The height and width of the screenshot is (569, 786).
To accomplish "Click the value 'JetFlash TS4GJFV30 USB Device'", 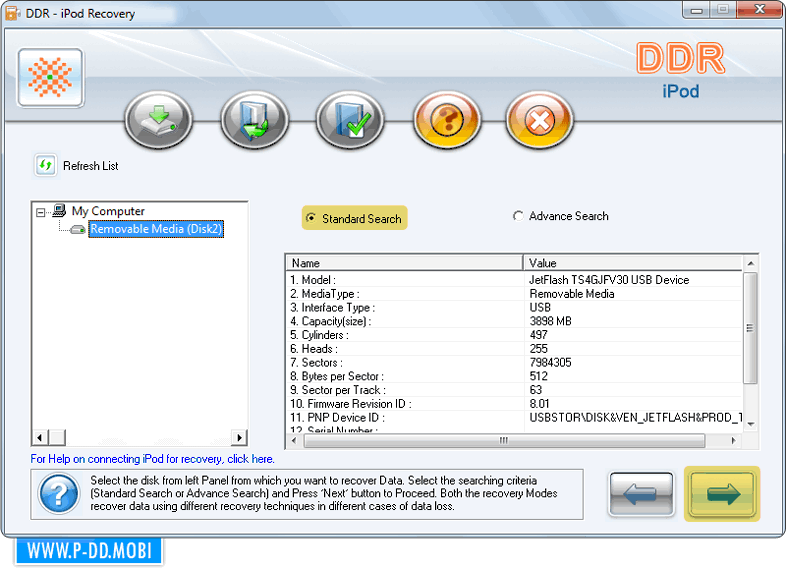I will pyautogui.click(x=609, y=280).
